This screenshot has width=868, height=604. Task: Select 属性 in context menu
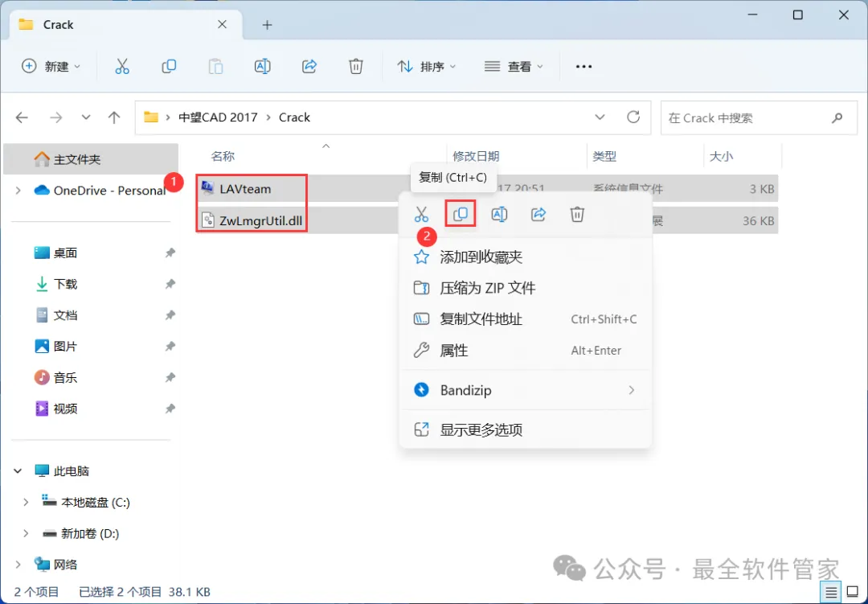526,350
